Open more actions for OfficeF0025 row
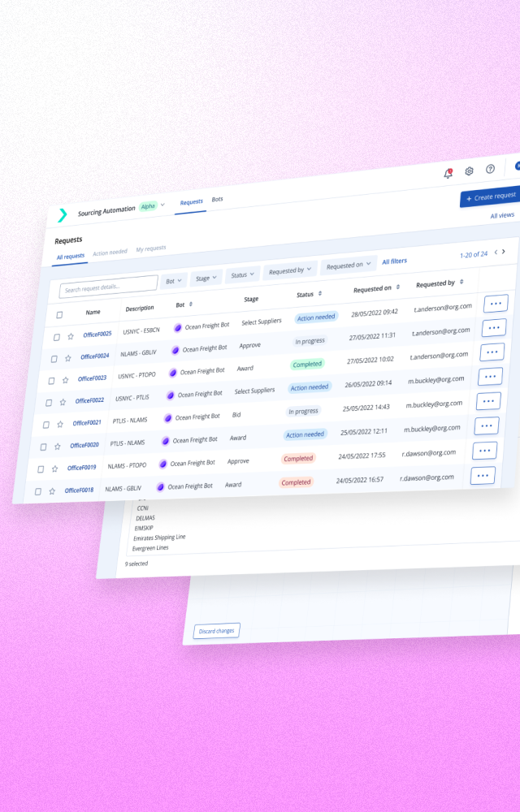Viewport: 520px width, 812px height. tap(496, 304)
